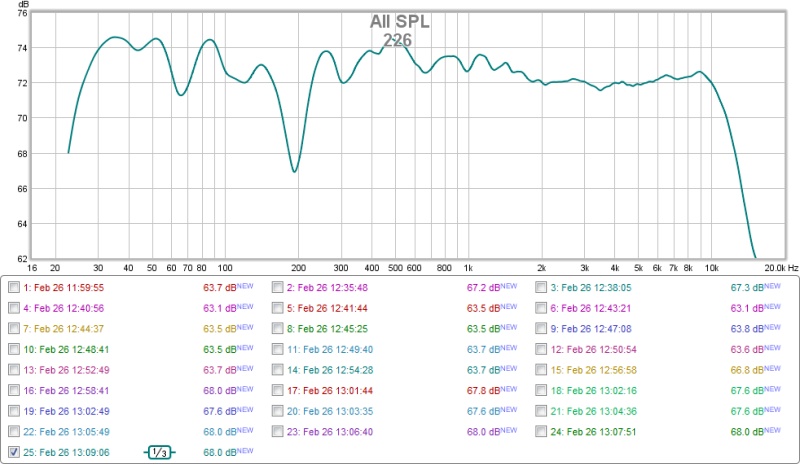The height and width of the screenshot is (465, 800).
Task: Click the 200 label on the frequency axis
Action: click(298, 268)
